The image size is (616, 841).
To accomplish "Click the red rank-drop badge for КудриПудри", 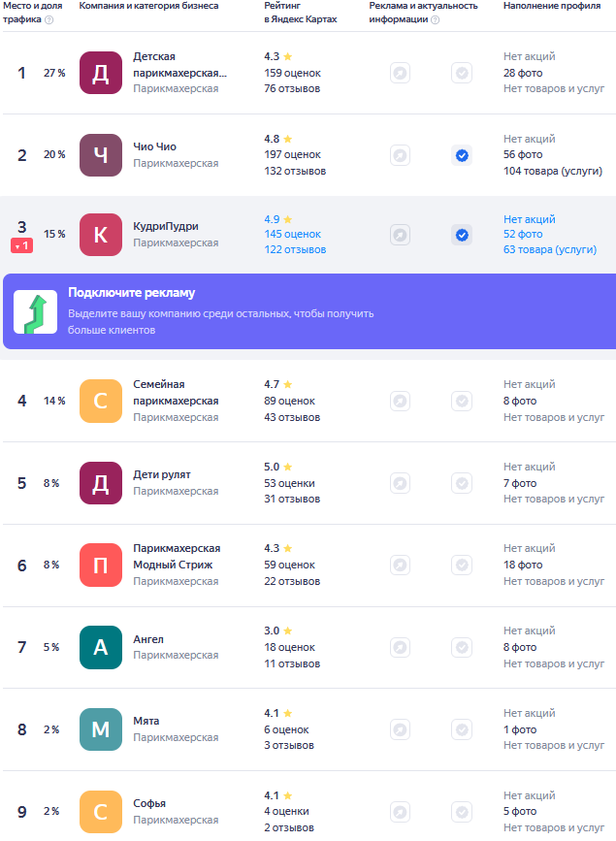I will pyautogui.click(x=22, y=245).
